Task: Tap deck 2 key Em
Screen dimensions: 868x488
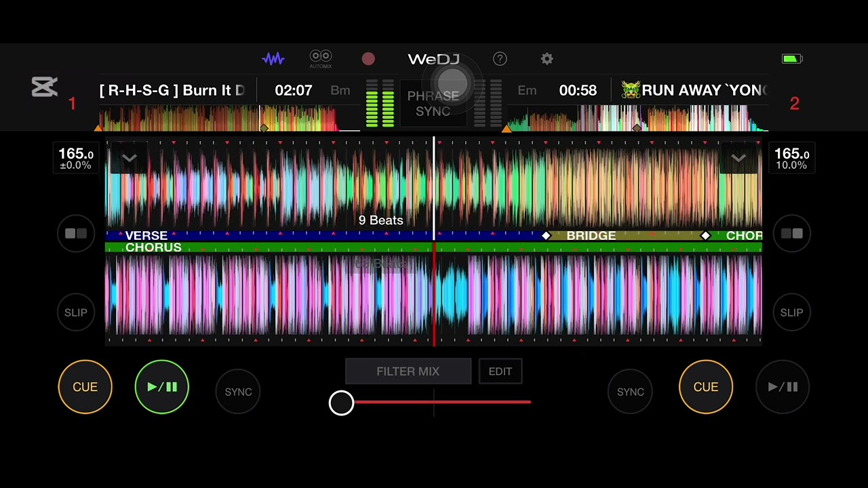Action: tap(527, 90)
